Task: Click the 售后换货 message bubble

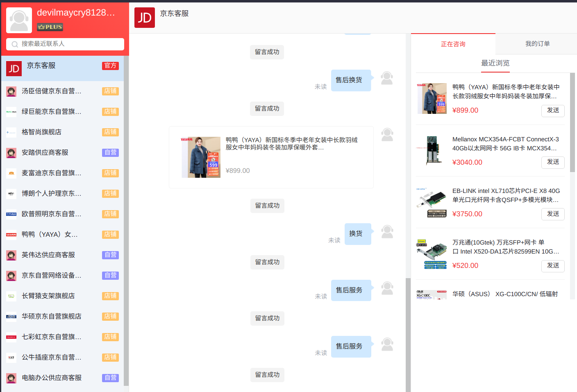Action: 351,80
